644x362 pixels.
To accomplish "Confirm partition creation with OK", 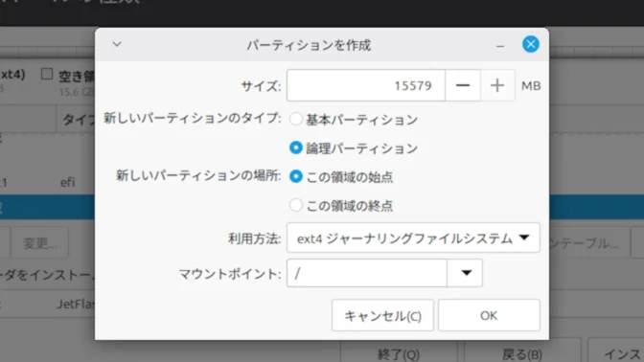I will point(489,315).
